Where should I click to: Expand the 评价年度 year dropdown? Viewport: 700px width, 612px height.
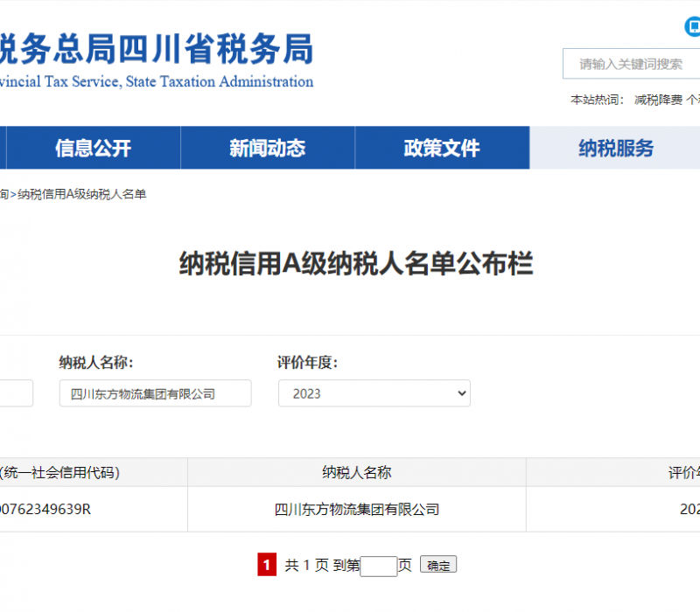[x=374, y=393]
